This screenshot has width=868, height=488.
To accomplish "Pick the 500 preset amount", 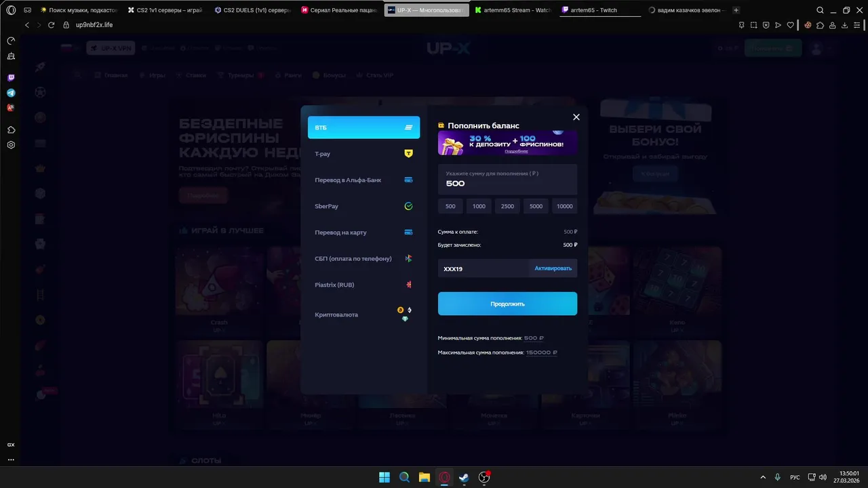I will pos(450,206).
